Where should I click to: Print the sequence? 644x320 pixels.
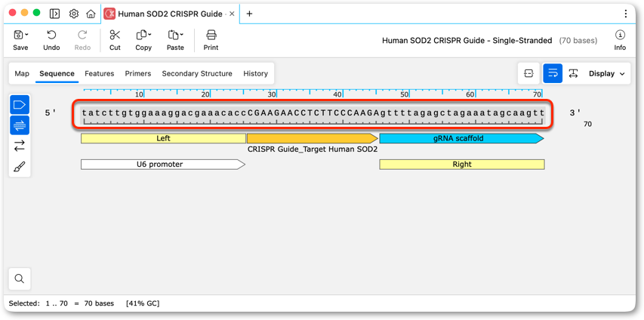tap(211, 40)
